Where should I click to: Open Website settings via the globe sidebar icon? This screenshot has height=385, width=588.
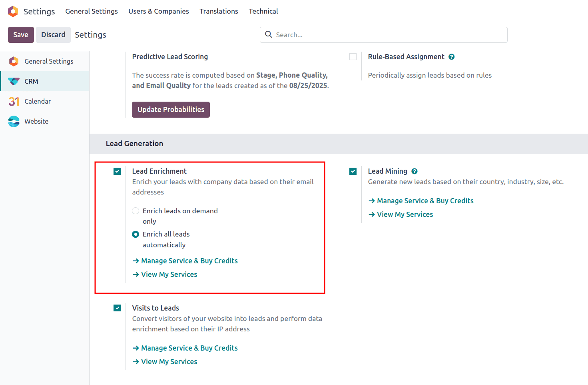pos(13,121)
